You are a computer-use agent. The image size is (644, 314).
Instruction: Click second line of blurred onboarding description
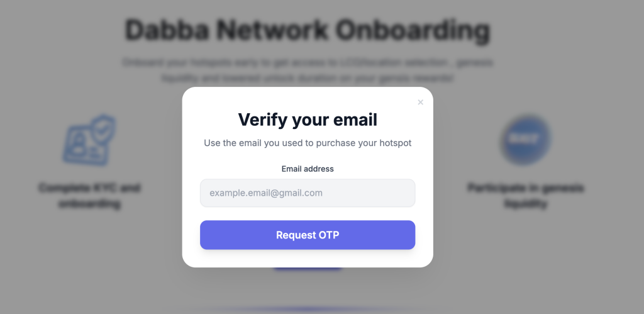pyautogui.click(x=307, y=78)
